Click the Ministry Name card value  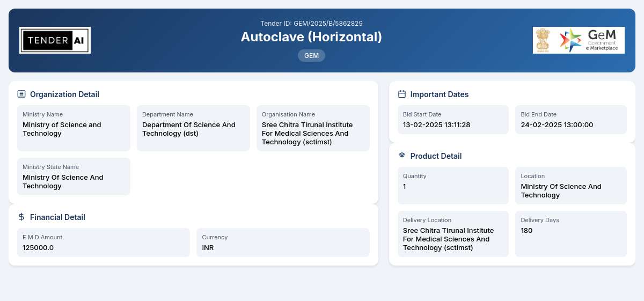pyautogui.click(x=62, y=129)
